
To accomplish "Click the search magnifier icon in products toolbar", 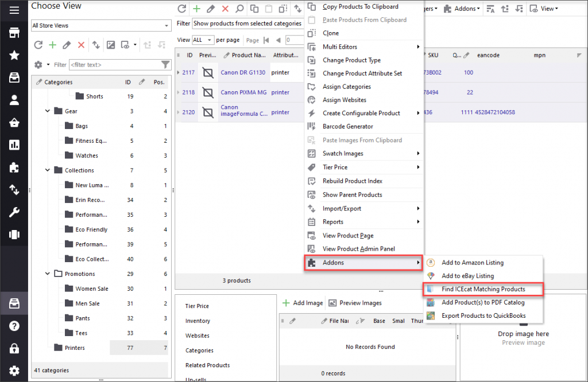I will (x=239, y=9).
